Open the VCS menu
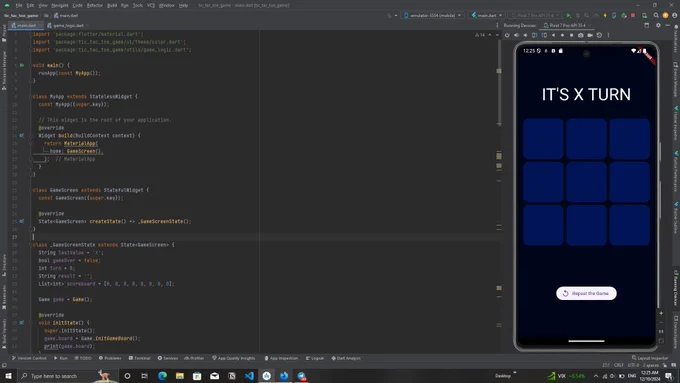This screenshot has height=383, width=680. (x=150, y=5)
